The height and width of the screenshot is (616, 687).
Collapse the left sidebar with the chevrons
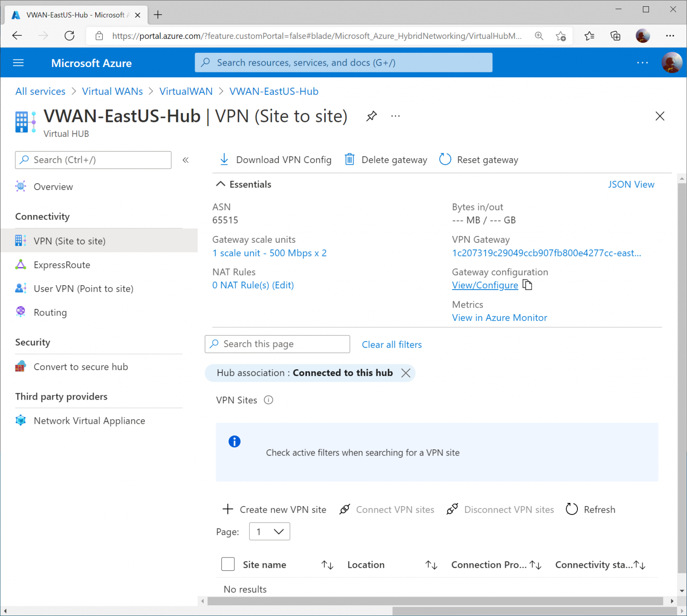186,160
